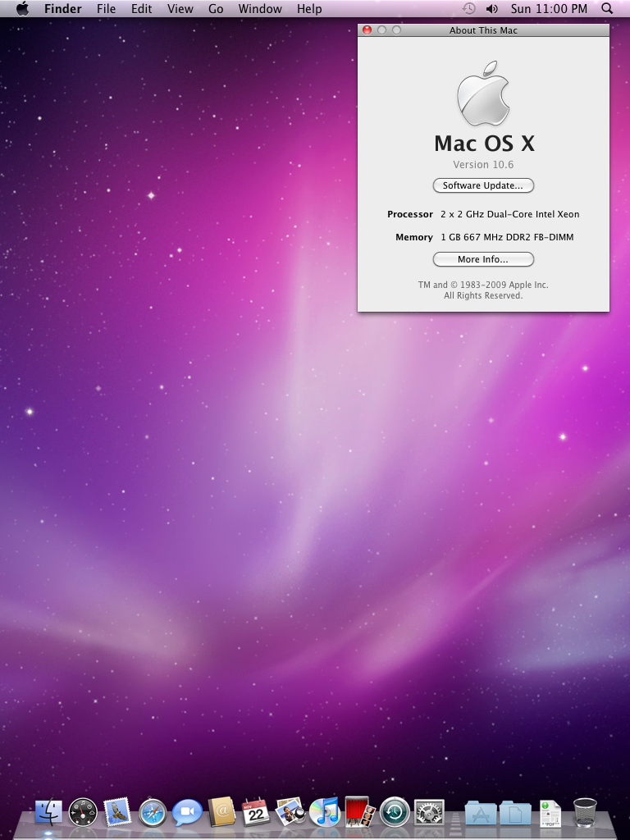This screenshot has width=630, height=840.
Task: Launch iTunes from the Dock
Action: coord(325,812)
